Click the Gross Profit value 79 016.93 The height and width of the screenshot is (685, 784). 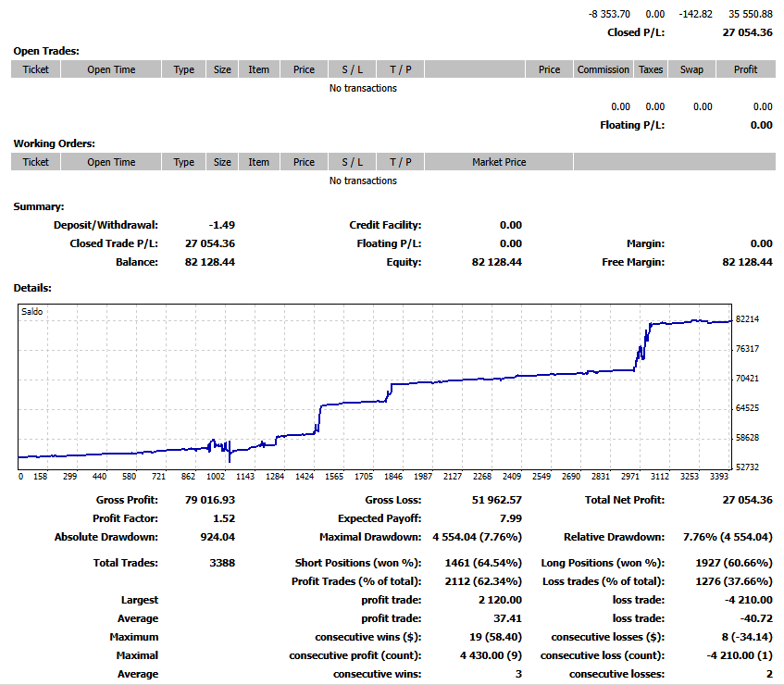coord(210,500)
